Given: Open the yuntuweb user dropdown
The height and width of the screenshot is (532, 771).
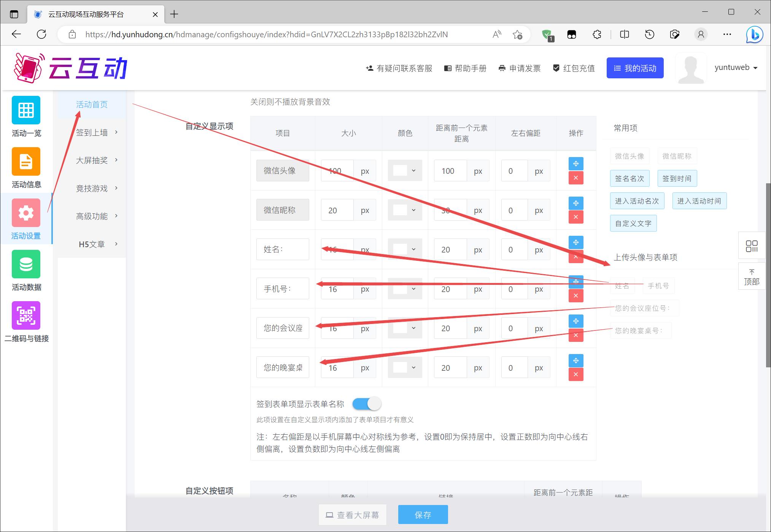Looking at the screenshot, I should pos(736,68).
